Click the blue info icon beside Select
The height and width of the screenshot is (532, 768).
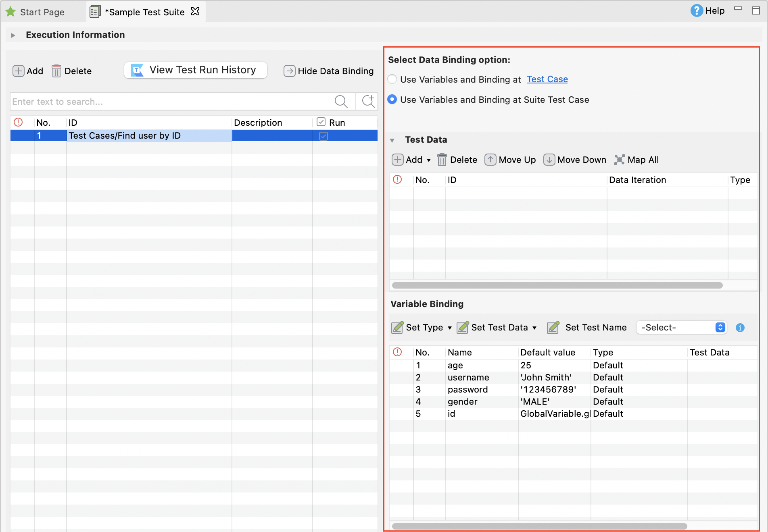click(740, 328)
